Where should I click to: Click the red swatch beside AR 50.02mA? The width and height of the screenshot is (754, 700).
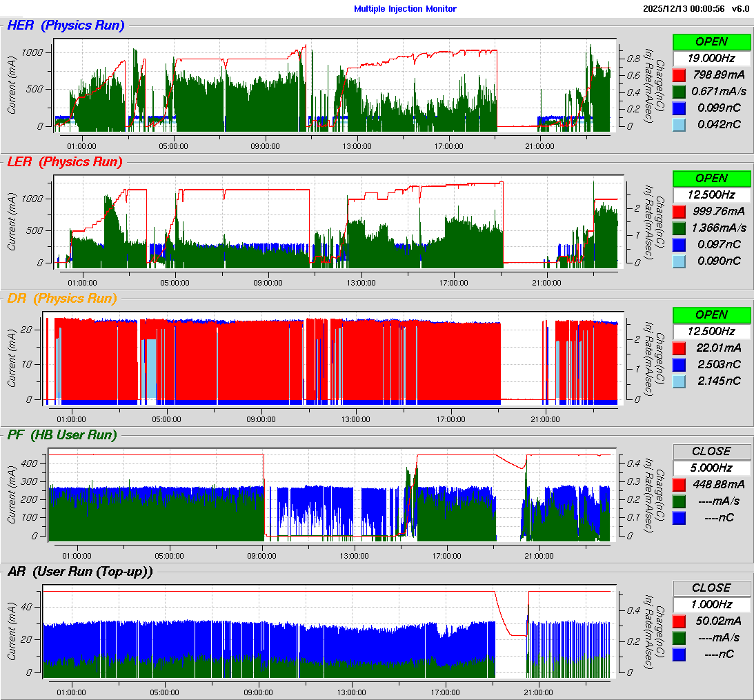pos(679,621)
